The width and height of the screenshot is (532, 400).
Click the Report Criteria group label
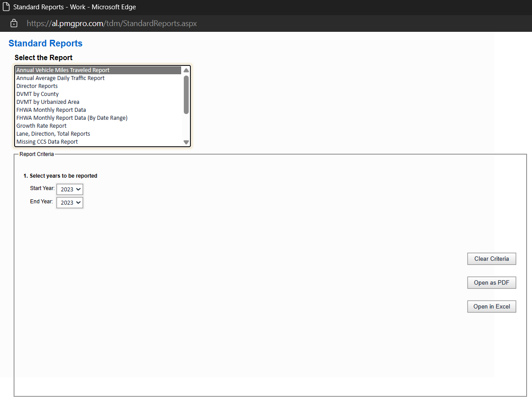(x=37, y=154)
